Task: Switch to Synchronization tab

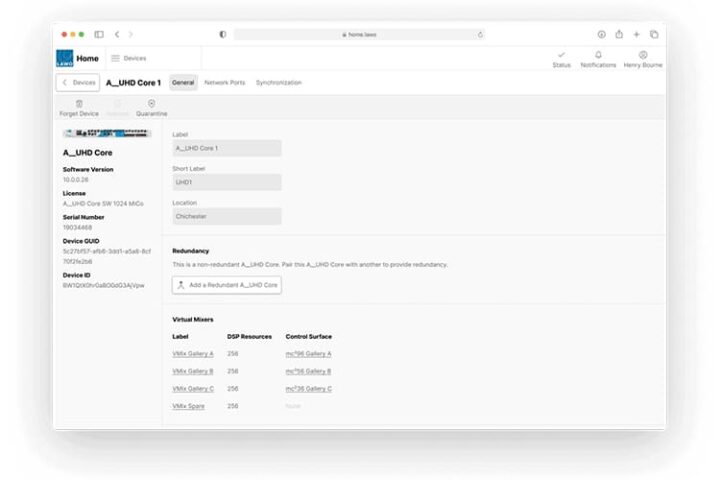Action: 279,83
